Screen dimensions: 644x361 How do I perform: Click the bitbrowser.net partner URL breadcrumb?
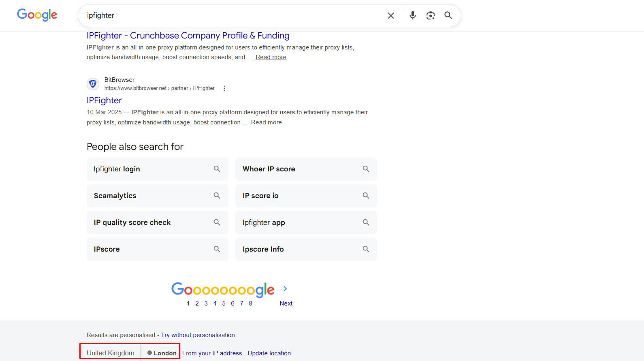(x=160, y=88)
